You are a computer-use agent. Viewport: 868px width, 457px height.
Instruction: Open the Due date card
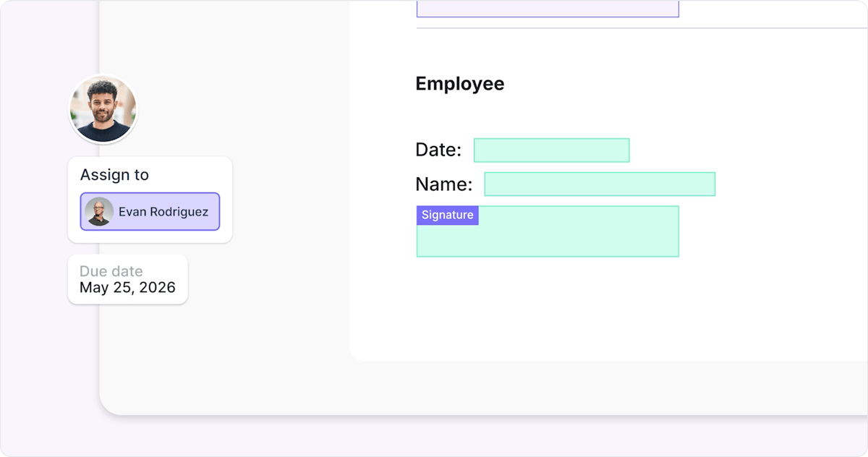point(127,279)
